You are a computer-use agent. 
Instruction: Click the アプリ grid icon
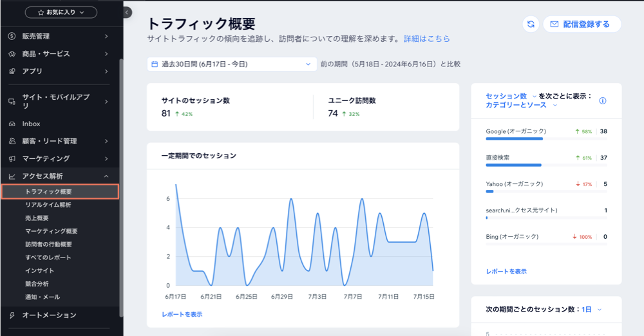[x=12, y=71]
